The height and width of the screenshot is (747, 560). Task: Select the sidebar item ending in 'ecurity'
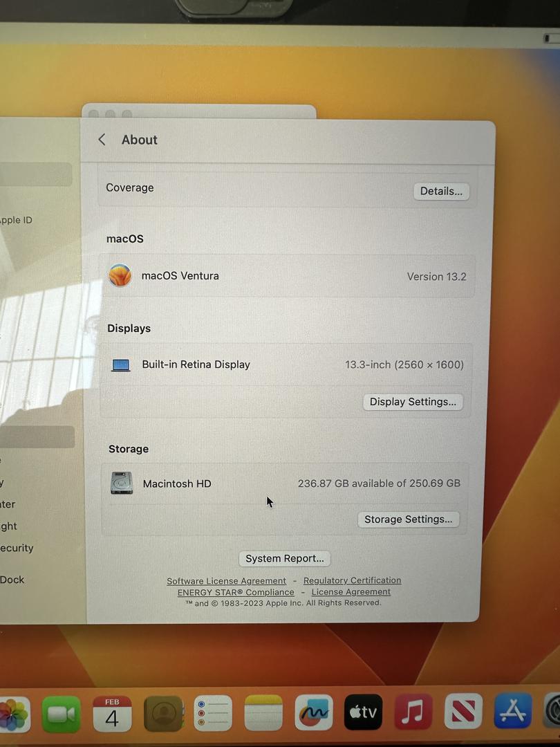(17, 548)
